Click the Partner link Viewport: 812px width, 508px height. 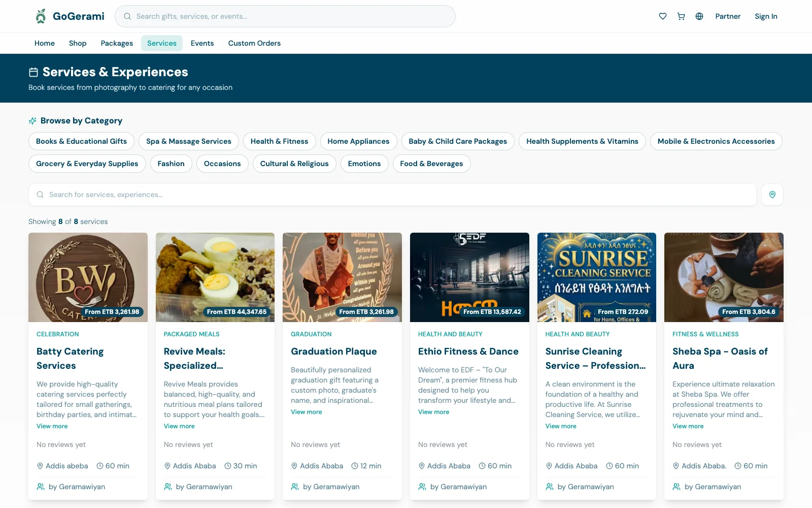(x=728, y=16)
